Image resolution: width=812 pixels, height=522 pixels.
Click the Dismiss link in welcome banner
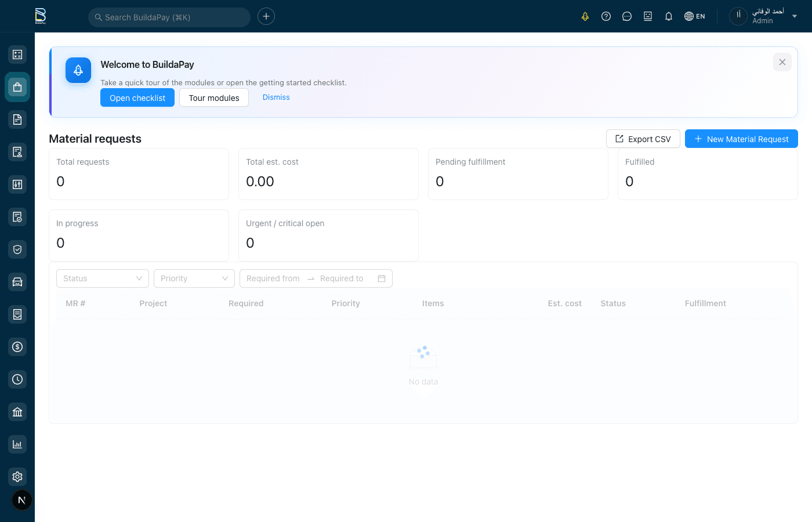coord(276,97)
